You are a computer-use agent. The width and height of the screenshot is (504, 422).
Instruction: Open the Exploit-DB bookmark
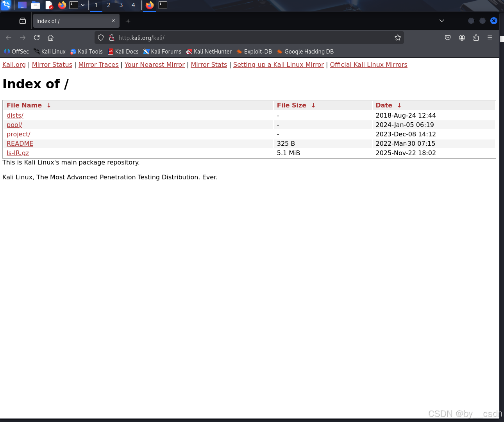(254, 52)
